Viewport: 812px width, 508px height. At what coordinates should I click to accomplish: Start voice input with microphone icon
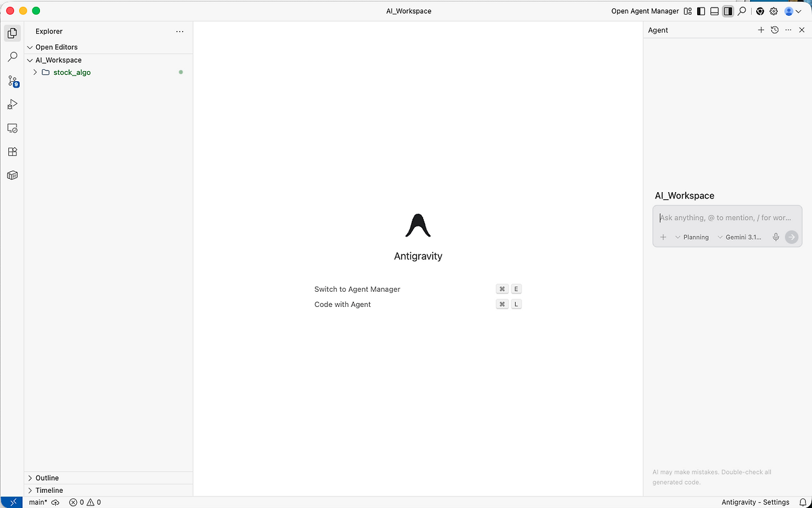(x=776, y=237)
